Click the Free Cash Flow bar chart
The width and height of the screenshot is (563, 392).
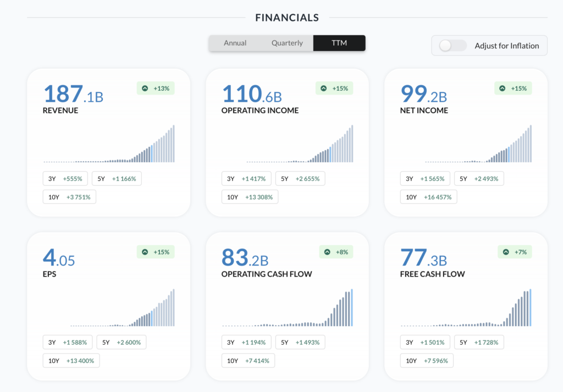[466, 308]
